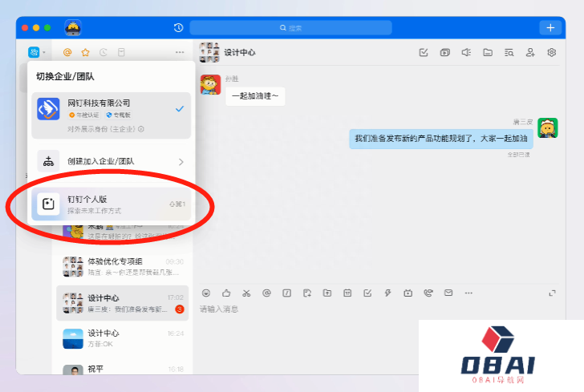The width and height of the screenshot is (584, 392).
Task: Show more message toolbar options
Action: click(468, 293)
